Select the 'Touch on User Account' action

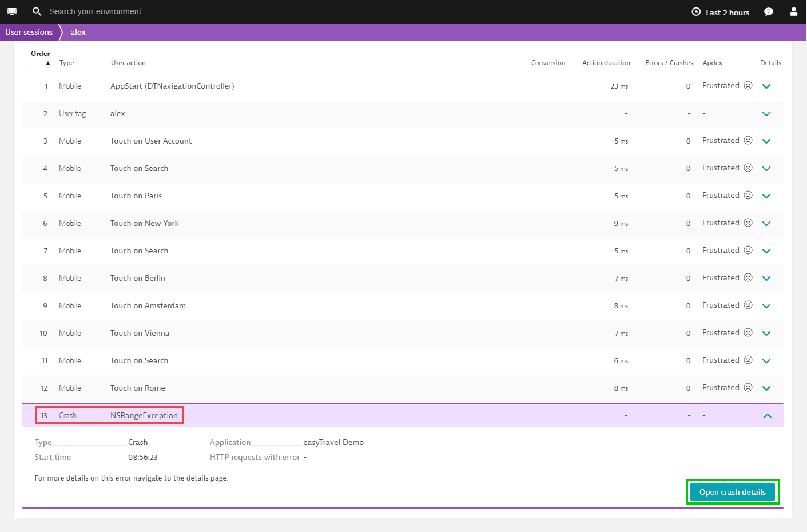click(x=151, y=141)
